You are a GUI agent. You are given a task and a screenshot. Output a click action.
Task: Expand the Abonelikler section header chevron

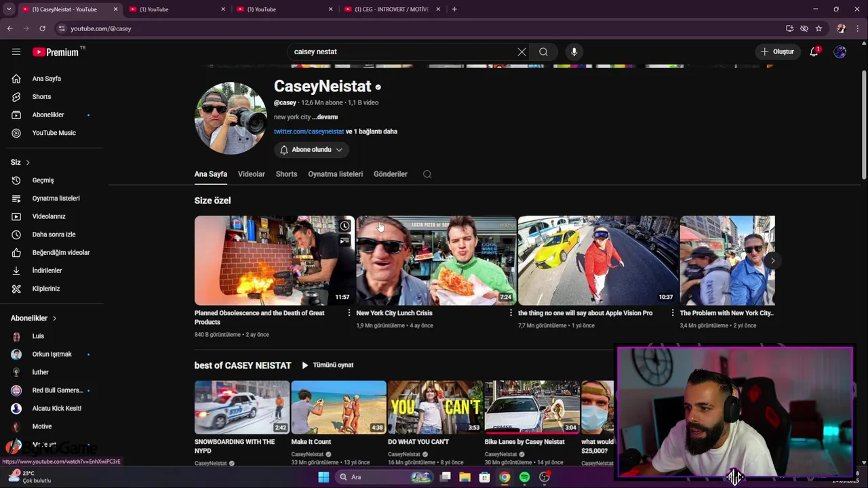(54, 319)
